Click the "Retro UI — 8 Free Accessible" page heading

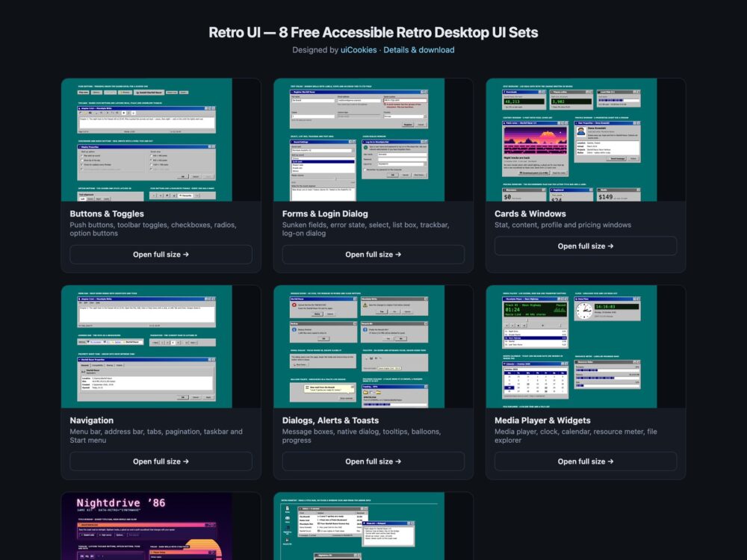[x=373, y=32]
